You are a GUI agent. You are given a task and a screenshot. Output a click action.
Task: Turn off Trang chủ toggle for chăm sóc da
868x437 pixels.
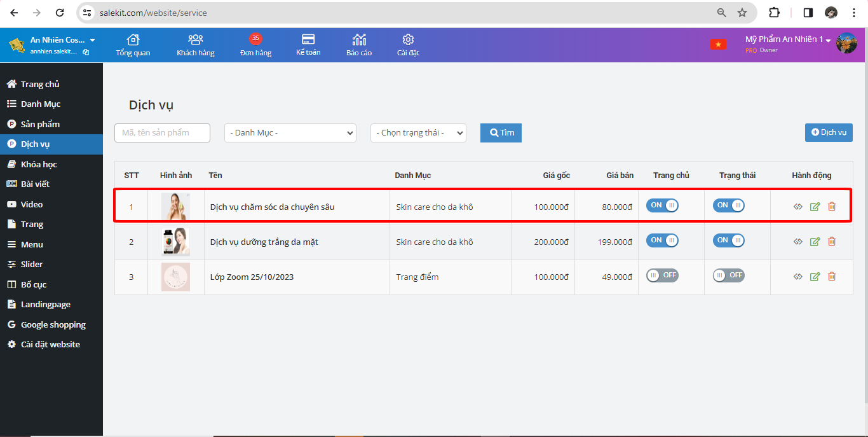coord(662,205)
